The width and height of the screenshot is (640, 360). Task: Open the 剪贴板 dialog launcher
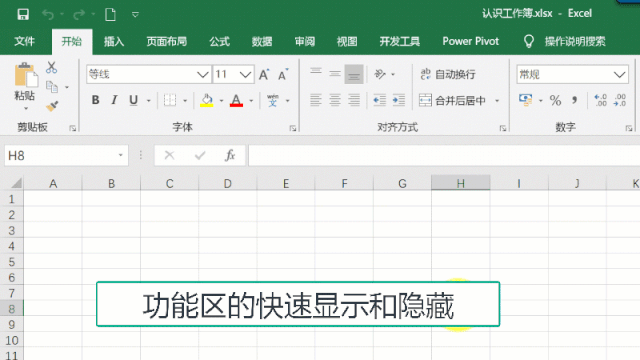pos(73,128)
